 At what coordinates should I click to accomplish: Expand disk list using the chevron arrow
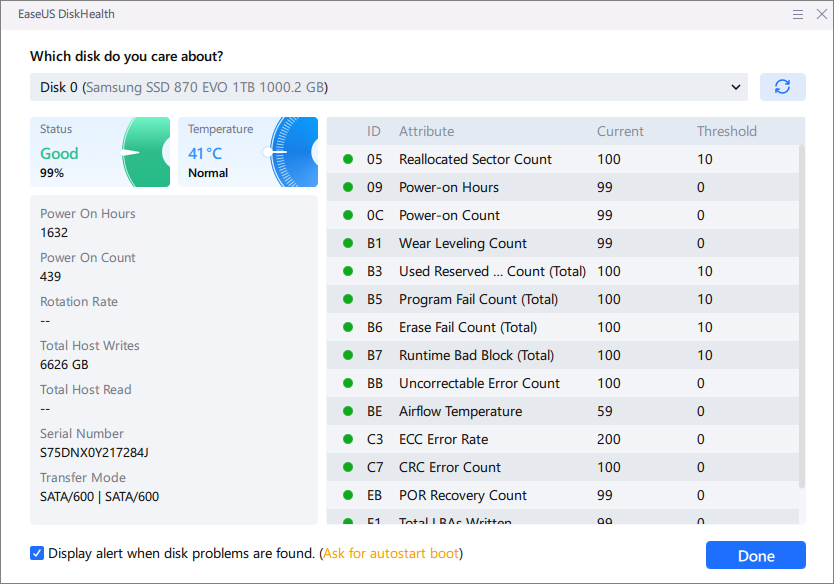(736, 87)
